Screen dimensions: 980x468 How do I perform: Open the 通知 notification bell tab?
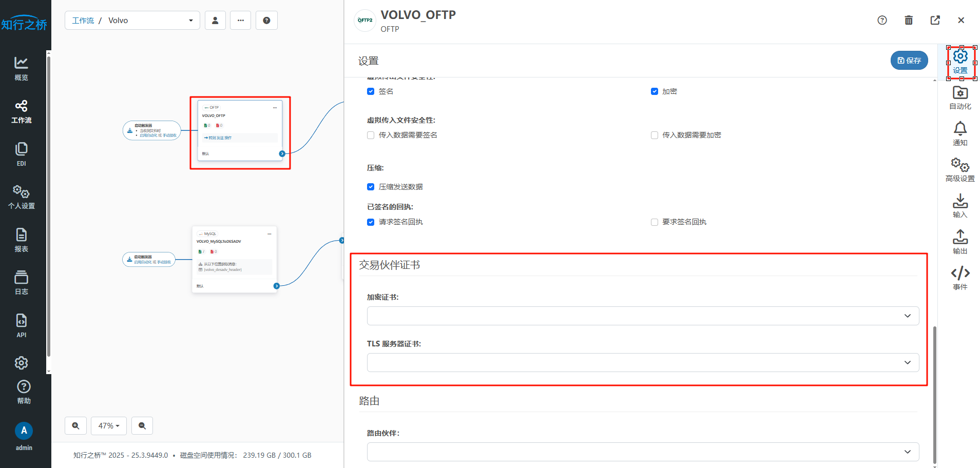[959, 133]
